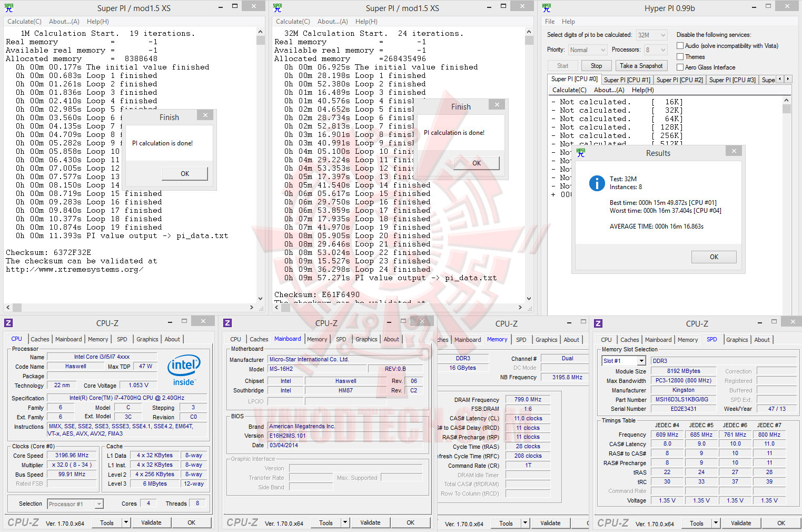Expand Tools arrow in CPU-Z Motherboard window
Image resolution: width=802 pixels, height=532 pixels.
click(x=345, y=523)
